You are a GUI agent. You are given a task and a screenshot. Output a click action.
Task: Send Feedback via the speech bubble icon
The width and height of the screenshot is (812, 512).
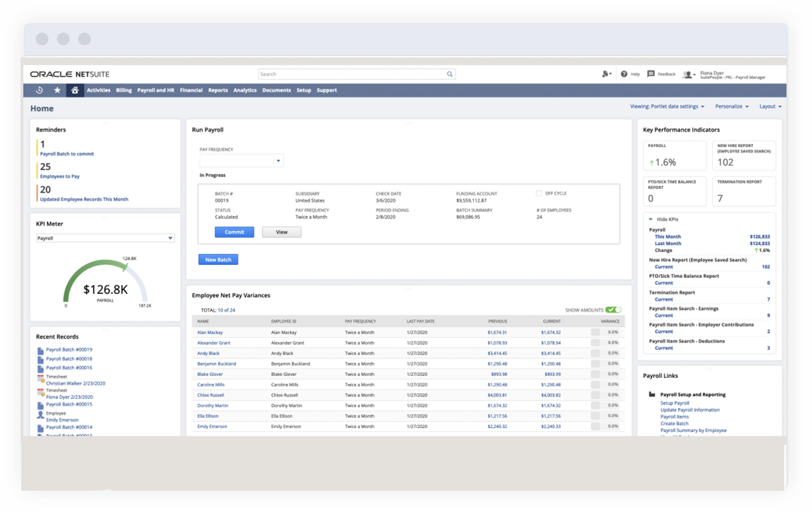(x=652, y=74)
